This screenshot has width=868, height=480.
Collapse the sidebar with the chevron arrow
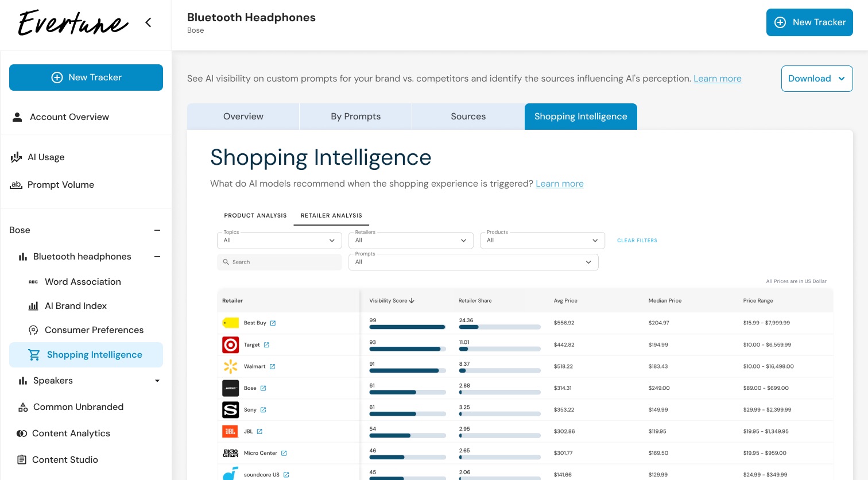click(x=148, y=22)
